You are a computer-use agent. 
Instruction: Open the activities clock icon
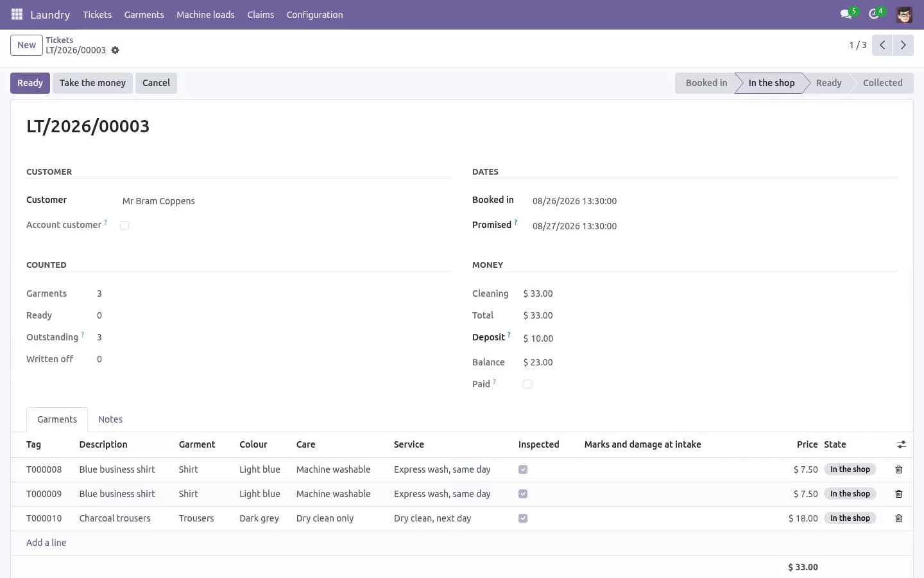[873, 14]
